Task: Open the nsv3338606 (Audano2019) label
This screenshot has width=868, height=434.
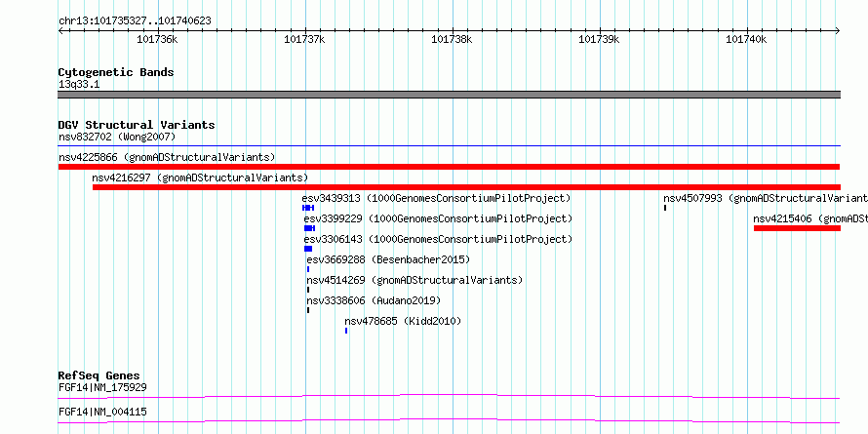Action: point(374,300)
